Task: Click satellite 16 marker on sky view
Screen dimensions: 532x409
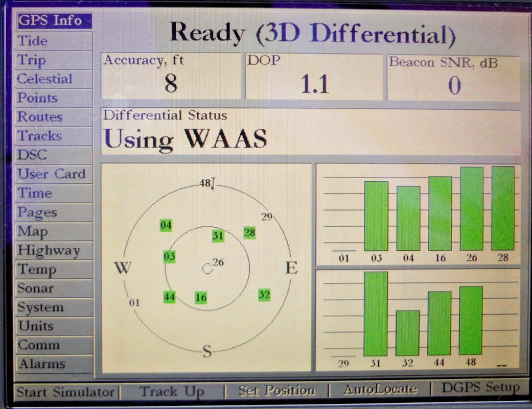Action: point(200,298)
